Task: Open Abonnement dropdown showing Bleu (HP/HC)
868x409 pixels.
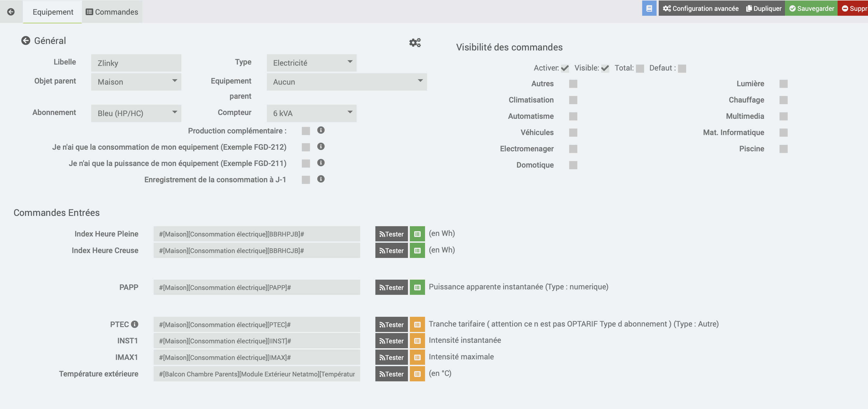Action: coord(136,113)
